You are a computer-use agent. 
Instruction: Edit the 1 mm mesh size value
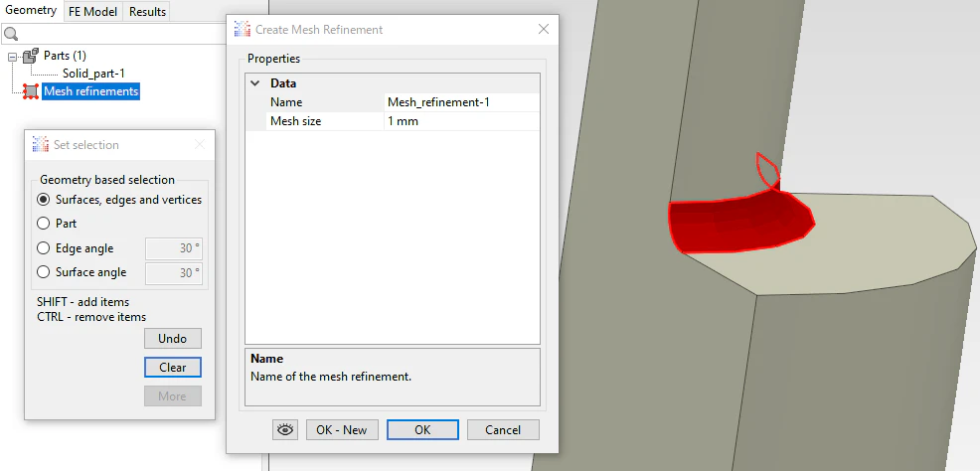pos(462,121)
